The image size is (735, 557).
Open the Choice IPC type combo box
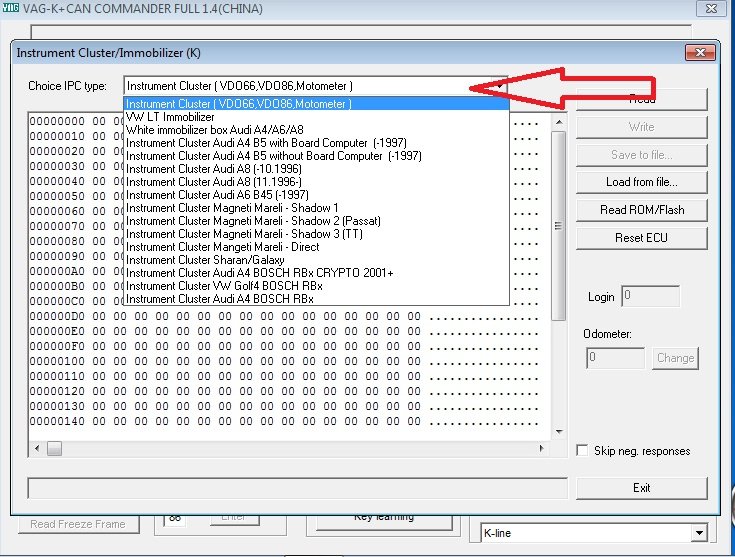tap(315, 86)
